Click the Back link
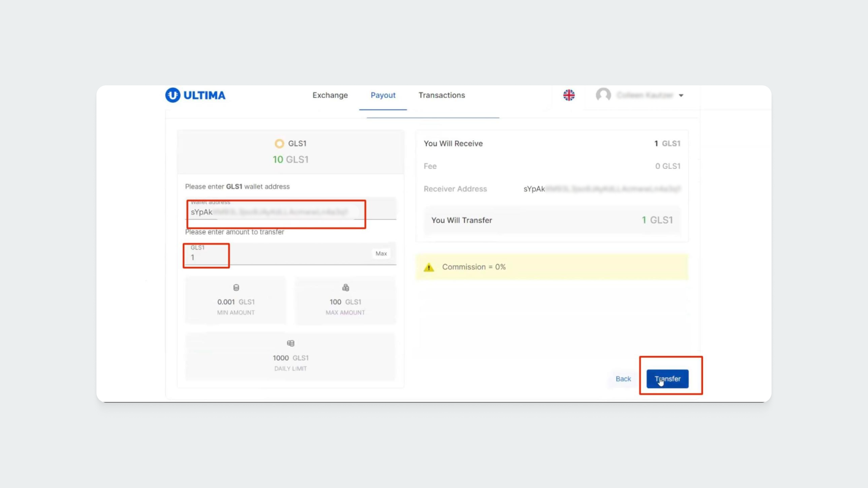This screenshot has width=868, height=488. 623,379
